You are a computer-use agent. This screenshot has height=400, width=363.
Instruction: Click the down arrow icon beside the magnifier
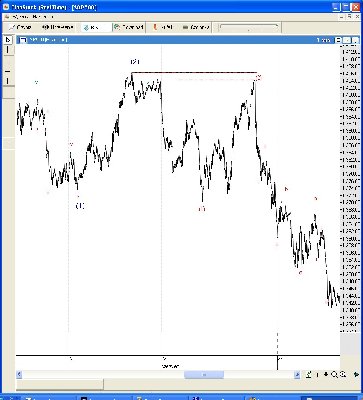click(326, 375)
